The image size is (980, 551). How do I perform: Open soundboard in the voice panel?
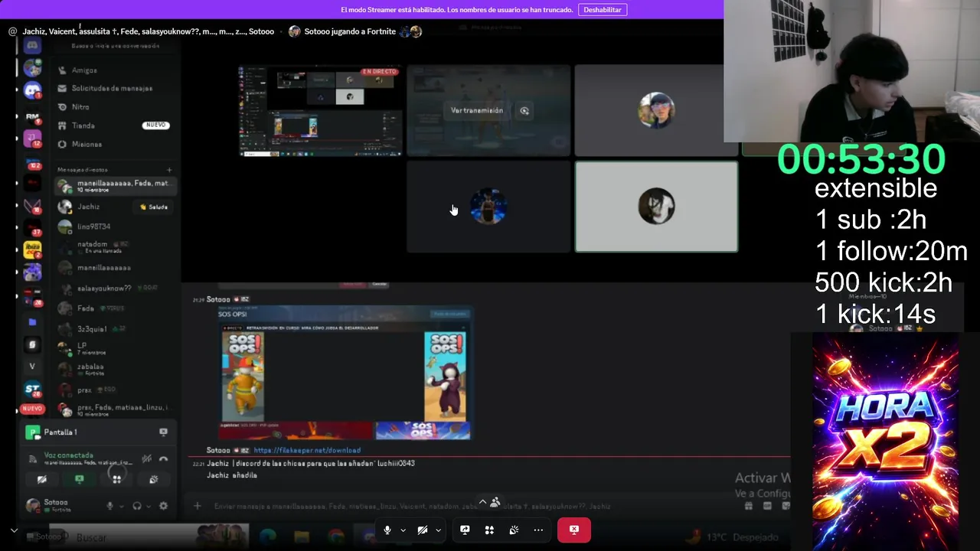153,479
